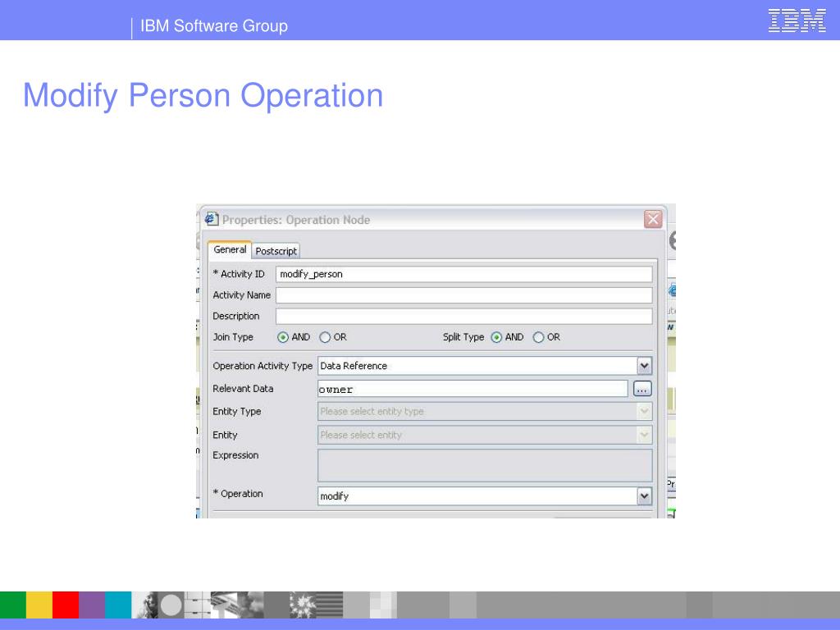840x630 pixels.
Task: Click the Operation Activity Type label
Action: [262, 366]
